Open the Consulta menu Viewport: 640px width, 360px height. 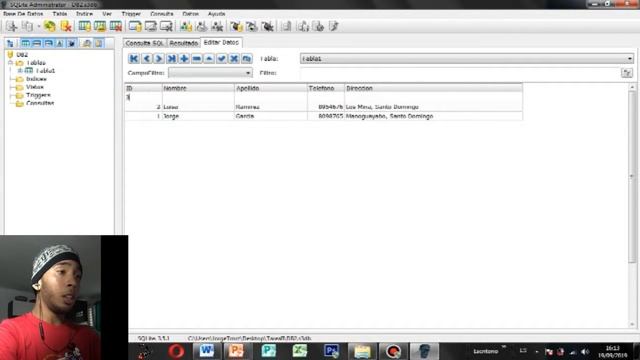pyautogui.click(x=162, y=14)
